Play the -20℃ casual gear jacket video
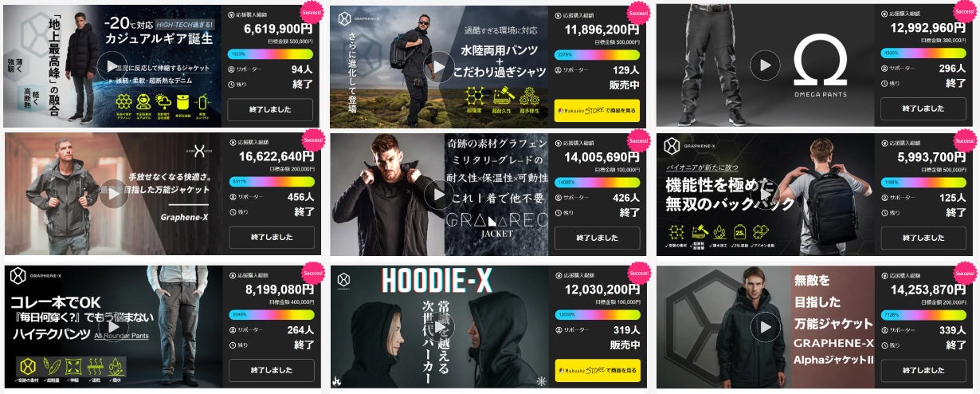Image resolution: width=980 pixels, height=394 pixels. [x=112, y=66]
